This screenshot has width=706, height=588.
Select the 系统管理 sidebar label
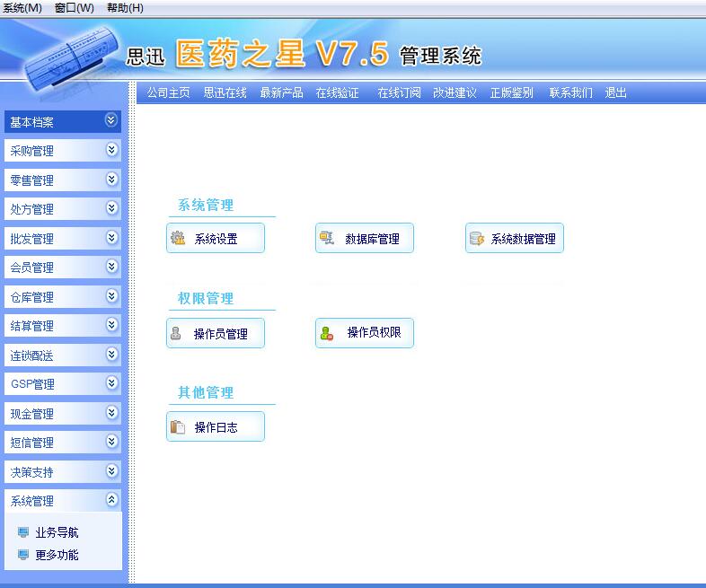[x=31, y=501]
